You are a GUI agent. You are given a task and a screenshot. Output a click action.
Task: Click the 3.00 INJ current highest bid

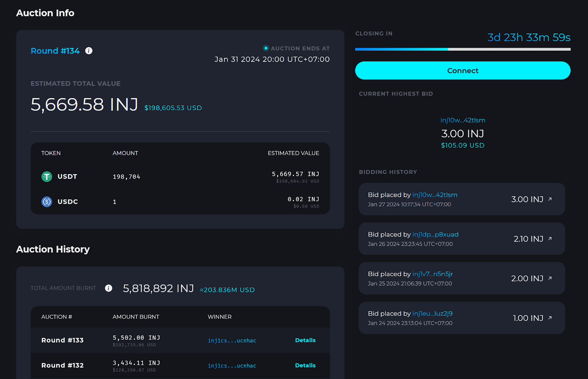click(463, 134)
